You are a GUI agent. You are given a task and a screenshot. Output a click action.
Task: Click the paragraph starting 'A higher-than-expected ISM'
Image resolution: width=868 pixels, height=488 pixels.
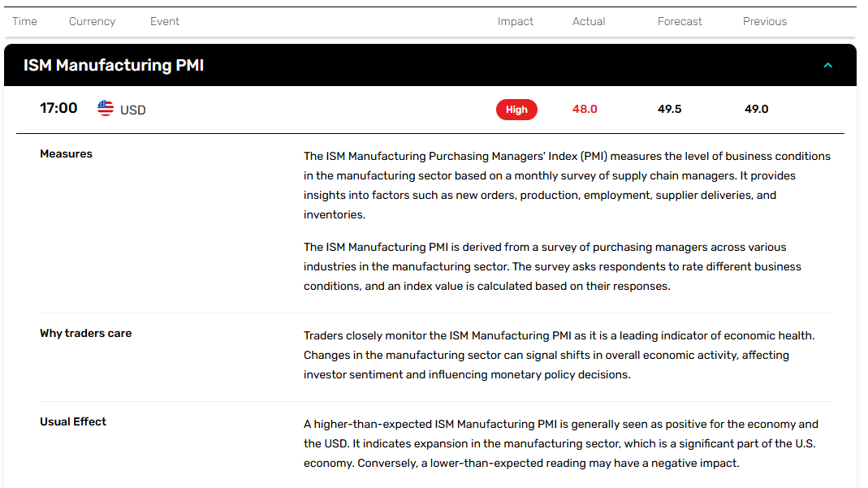[x=561, y=443]
